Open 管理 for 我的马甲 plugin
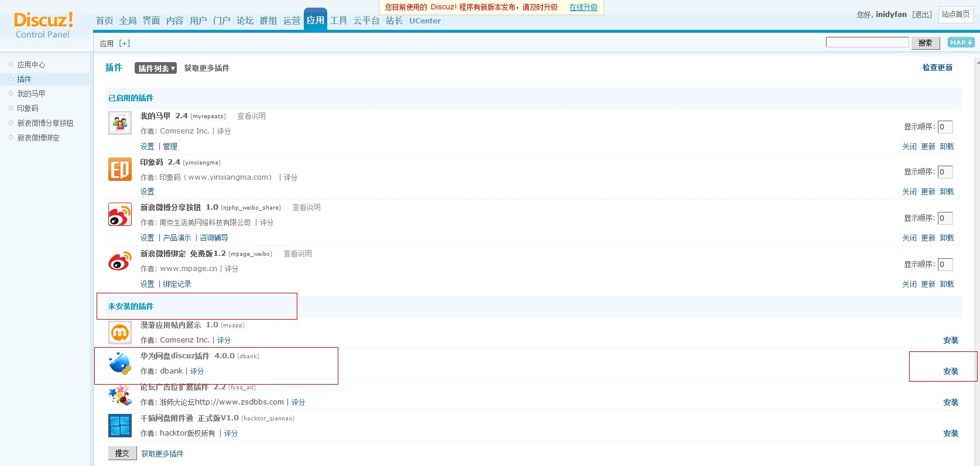This screenshot has height=466, width=980. pos(170,146)
